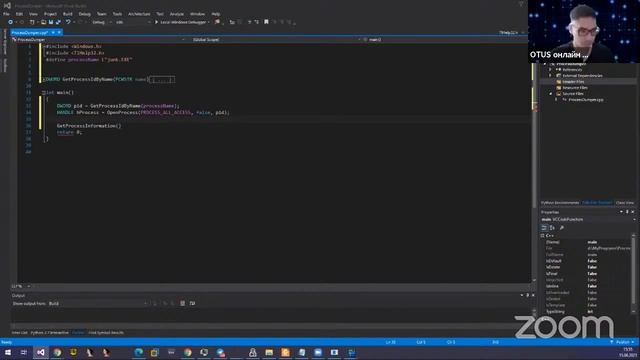This screenshot has width=640, height=360.
Task: Select ProcessDumper.cpp in Solution Explorer
Action: point(585,100)
